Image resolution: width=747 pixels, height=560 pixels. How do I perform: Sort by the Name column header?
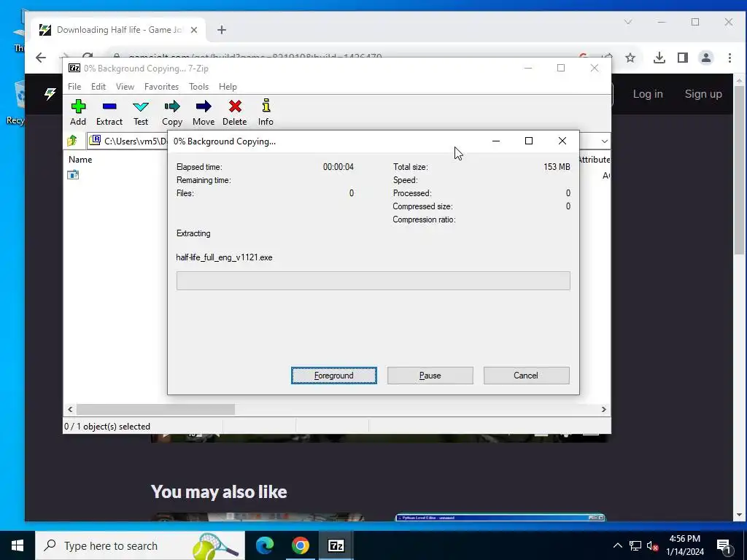[80, 160]
